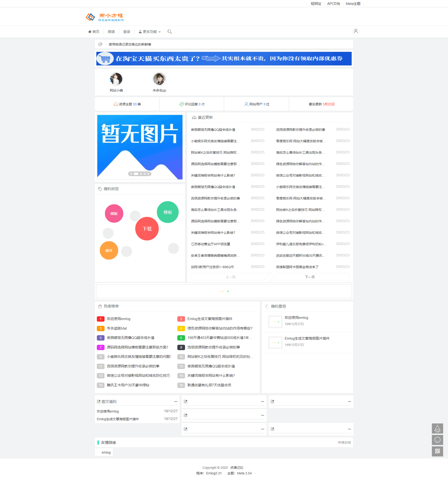Select the orange 插件 tag bubble
The width and height of the screenshot is (448, 480).
click(x=109, y=250)
